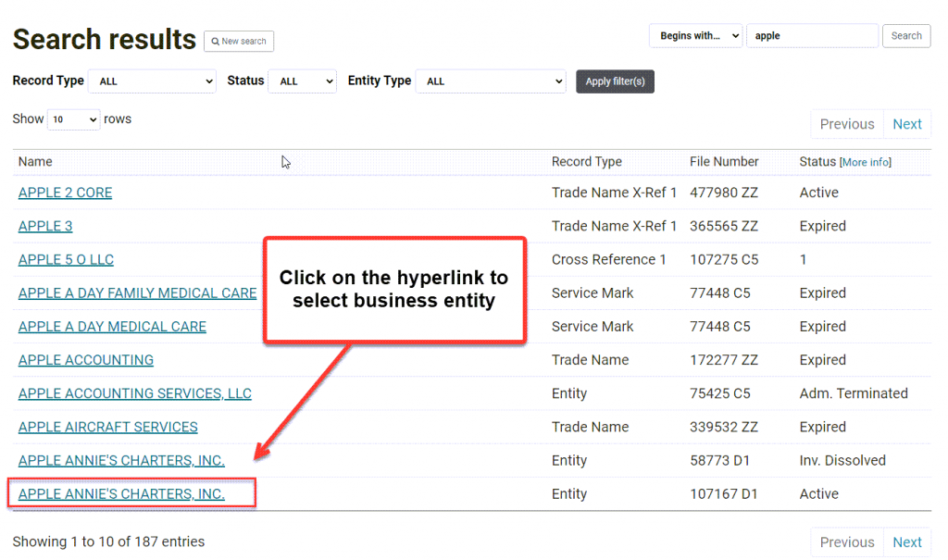This screenshot has height=560, width=948.
Task: Click file number 75425 C5
Action: 720,393
